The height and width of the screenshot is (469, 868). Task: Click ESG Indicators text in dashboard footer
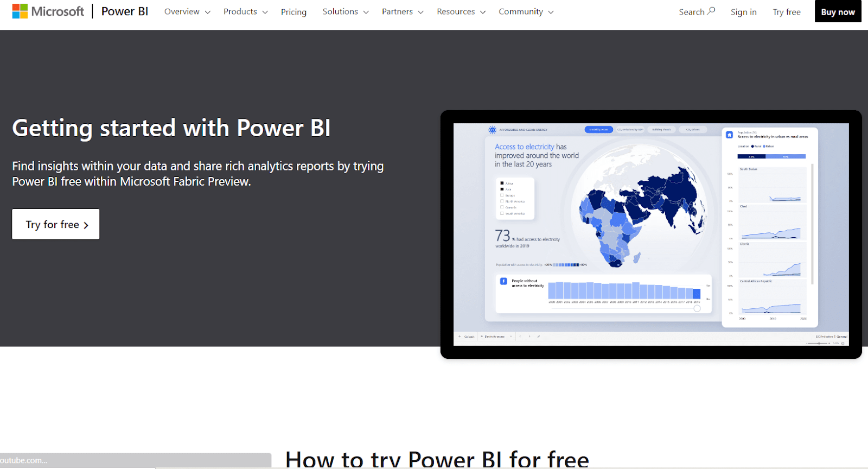(x=824, y=337)
